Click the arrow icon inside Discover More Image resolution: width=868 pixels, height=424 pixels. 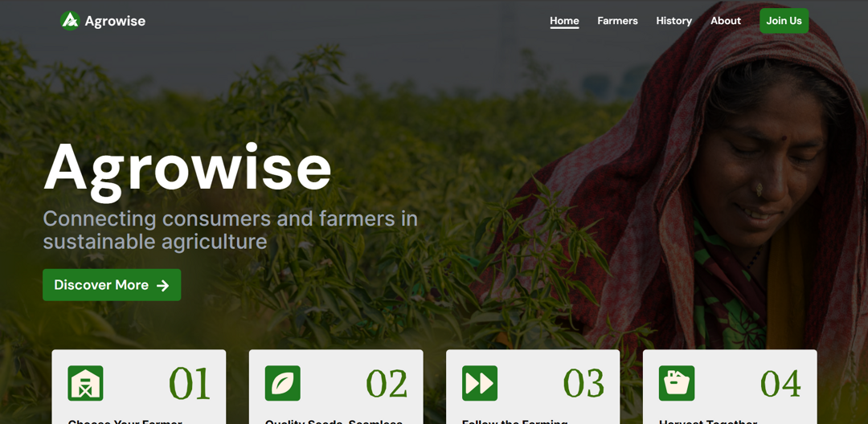pos(162,285)
